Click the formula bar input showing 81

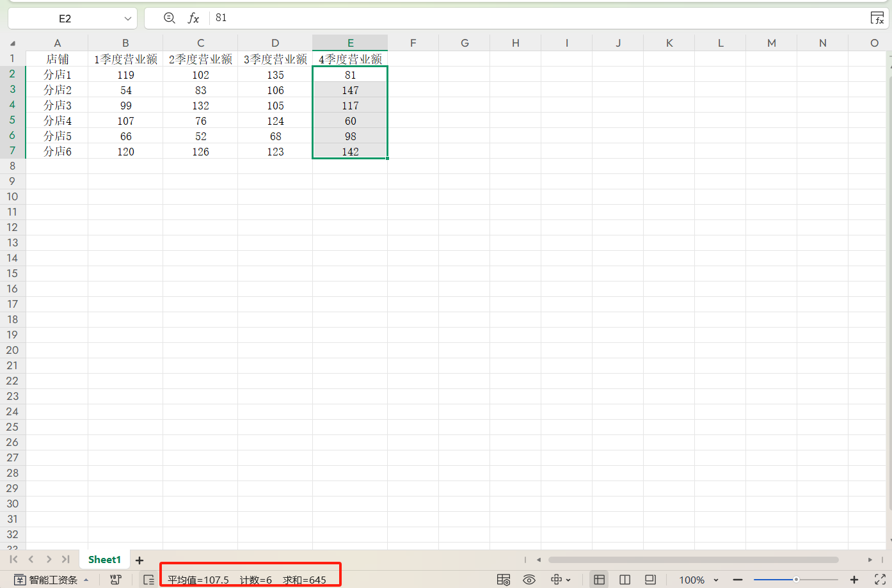tap(512, 18)
